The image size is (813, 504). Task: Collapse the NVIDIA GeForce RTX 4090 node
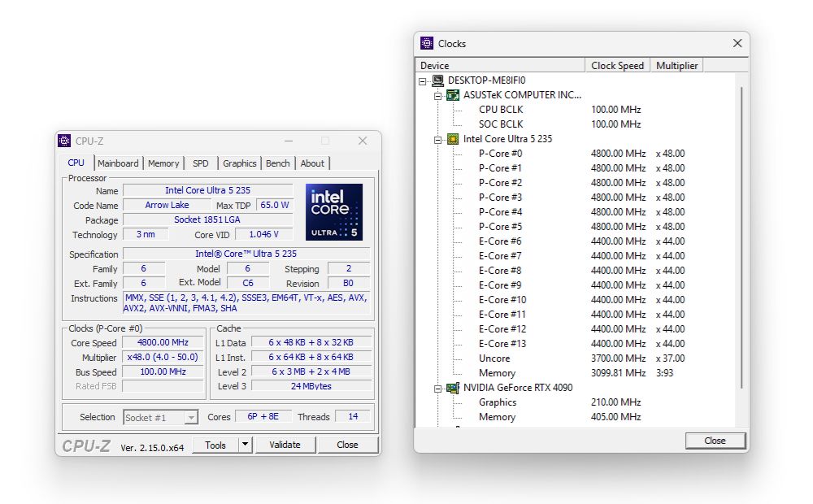(x=437, y=389)
